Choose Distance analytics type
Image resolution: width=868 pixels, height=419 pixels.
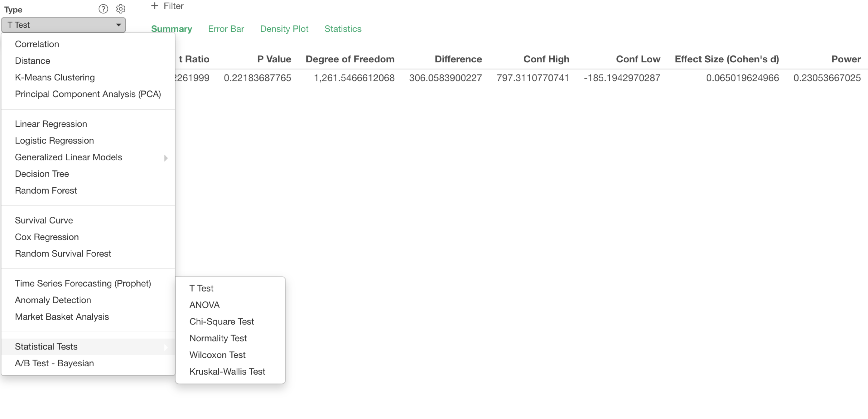pyautogui.click(x=88, y=60)
